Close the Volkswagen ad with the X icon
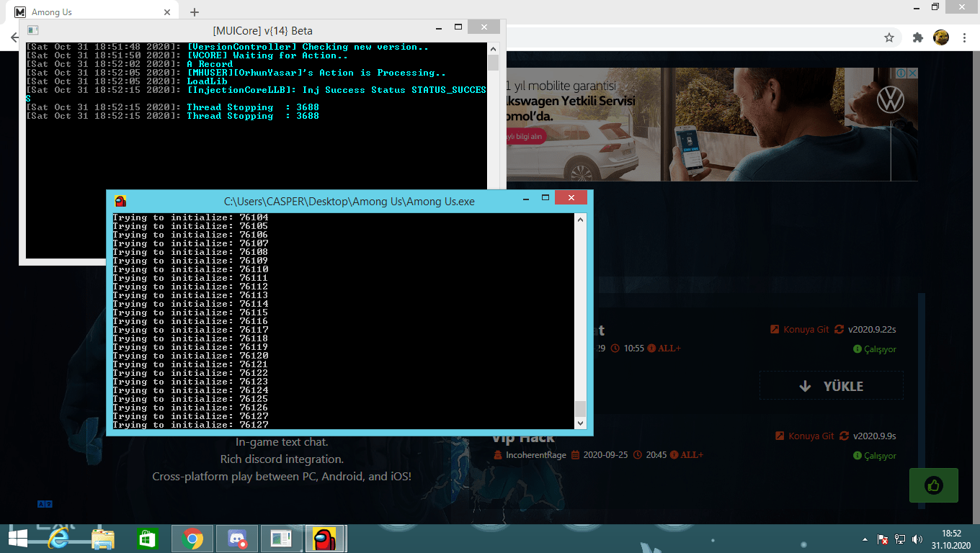The image size is (980, 553). pos(912,73)
